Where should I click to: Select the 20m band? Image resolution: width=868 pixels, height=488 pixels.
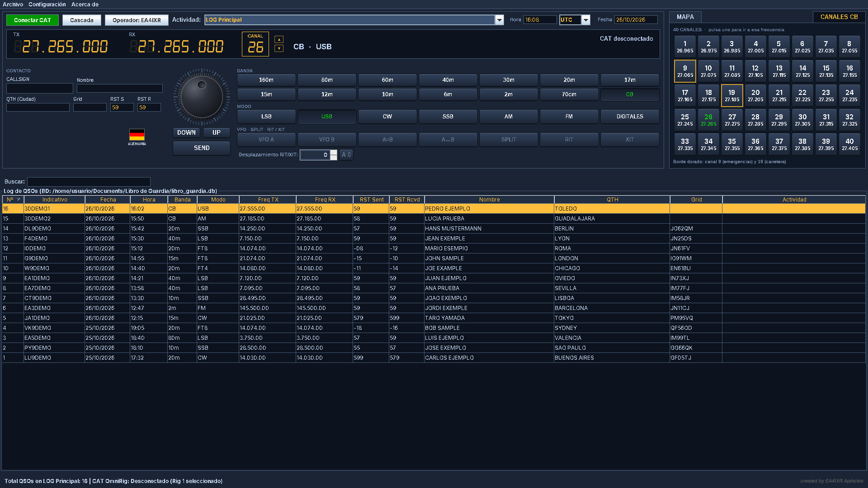pyautogui.click(x=569, y=80)
